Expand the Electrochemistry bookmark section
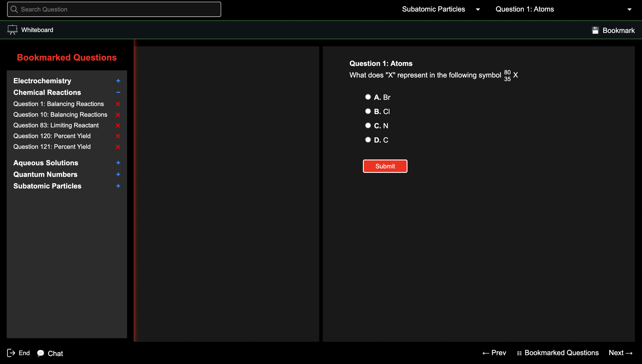Image resolution: width=642 pixels, height=364 pixels. coord(118,81)
